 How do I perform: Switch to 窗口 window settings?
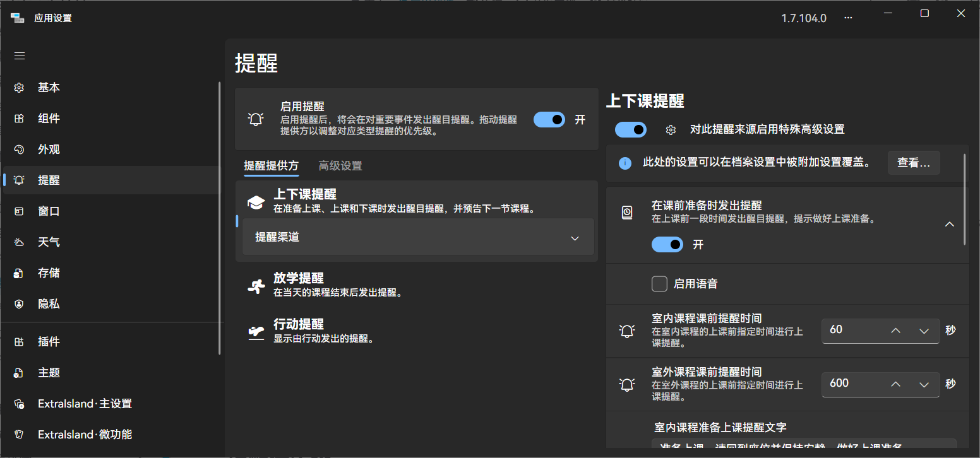(48, 211)
